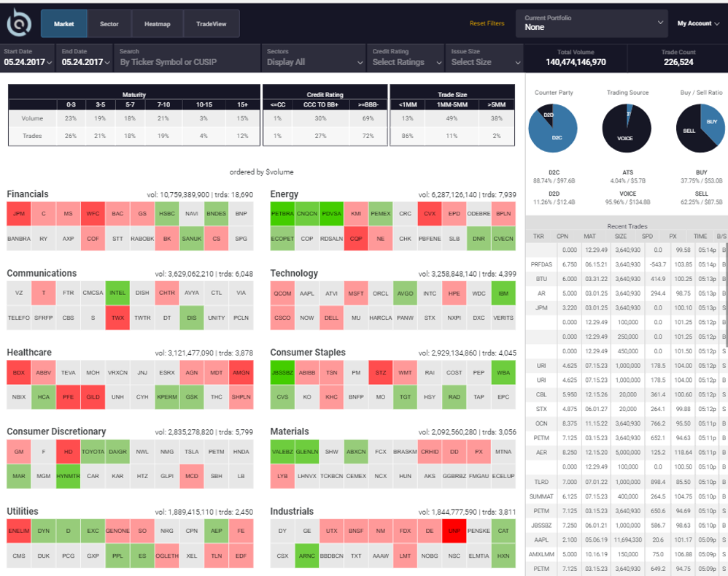The image size is (728, 576).
Task: Select the HSBC tile in Financials
Action: 167,214
